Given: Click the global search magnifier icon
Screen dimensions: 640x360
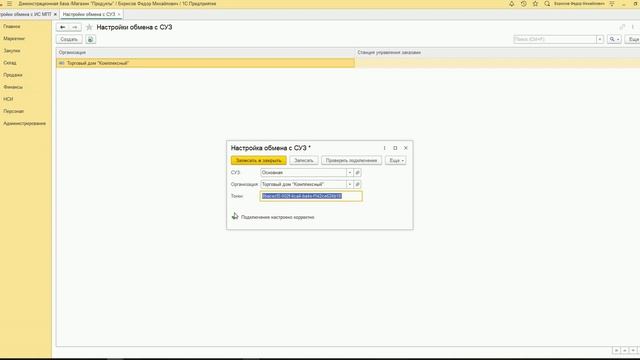Looking at the screenshot, I should 547,4.
